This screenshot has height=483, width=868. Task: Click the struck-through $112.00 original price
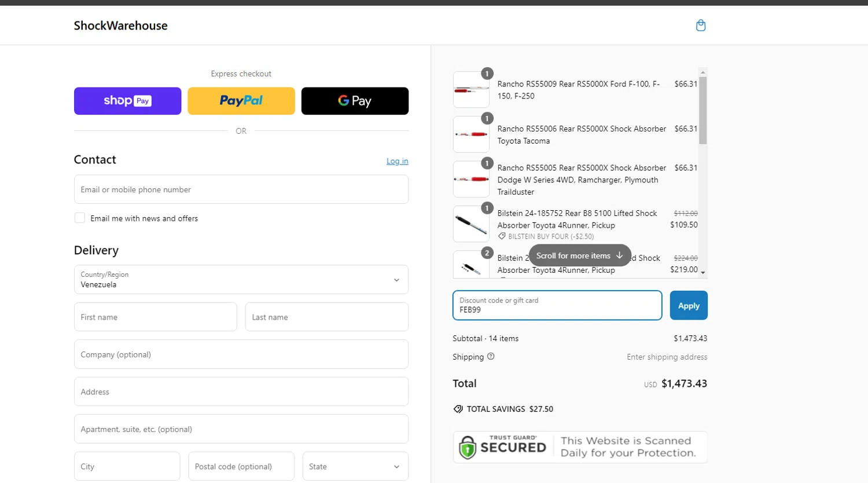pos(686,213)
